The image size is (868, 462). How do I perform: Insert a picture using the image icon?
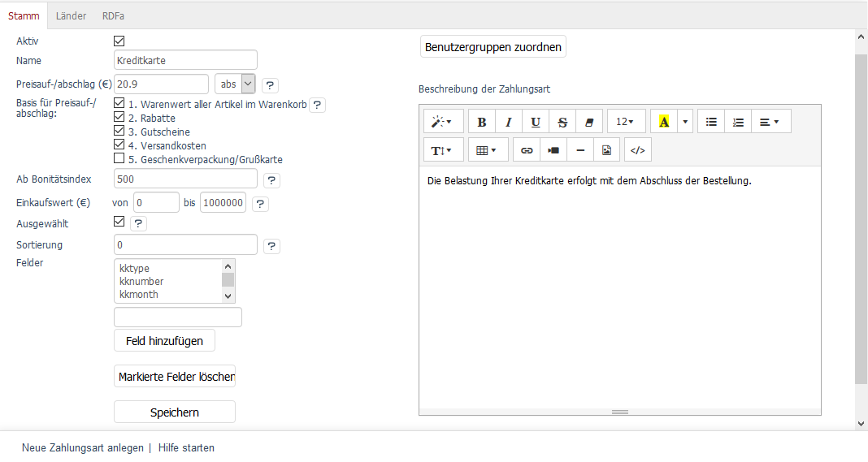tap(606, 150)
